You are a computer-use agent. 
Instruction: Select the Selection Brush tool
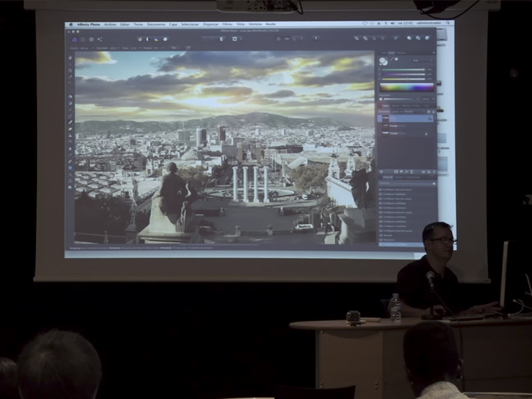pyautogui.click(x=70, y=76)
